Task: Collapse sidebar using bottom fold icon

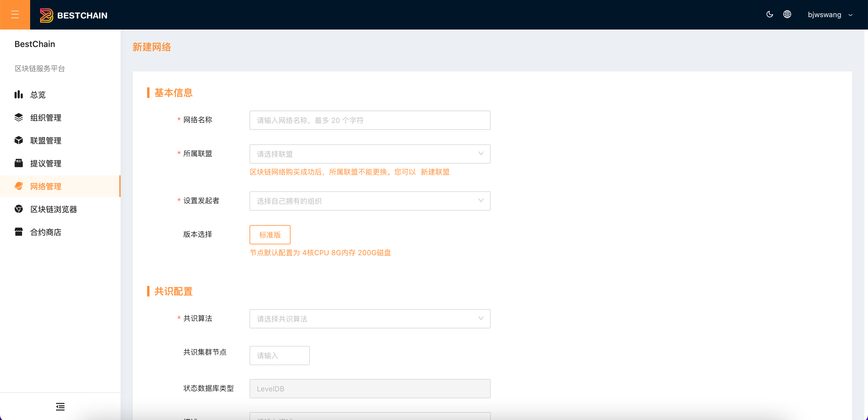Action: click(60, 406)
